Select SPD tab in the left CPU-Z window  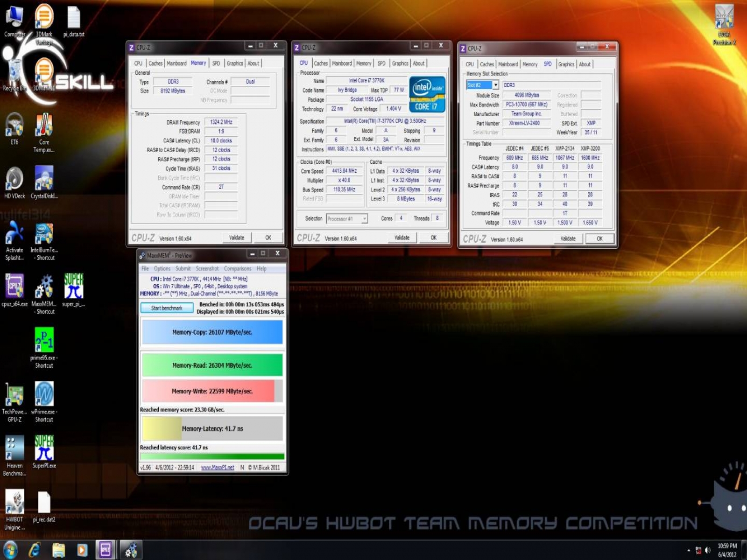[x=216, y=63]
